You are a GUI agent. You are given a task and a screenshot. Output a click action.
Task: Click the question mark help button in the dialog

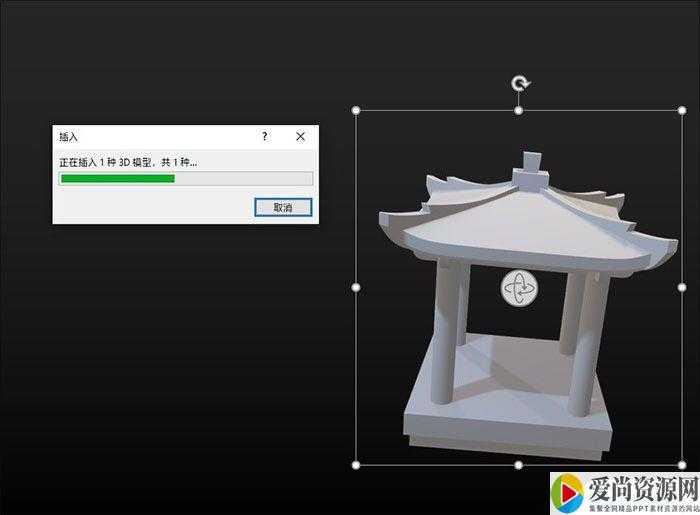click(x=265, y=136)
